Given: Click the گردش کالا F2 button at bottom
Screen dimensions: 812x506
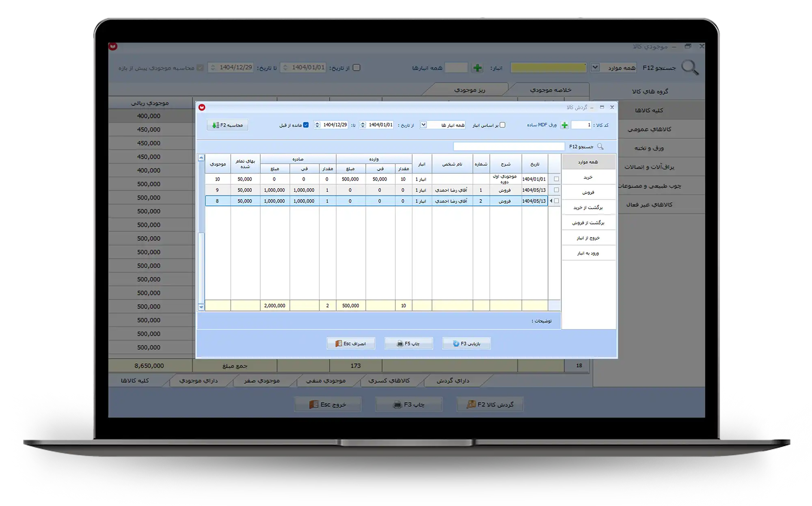Looking at the screenshot, I should (x=490, y=405).
